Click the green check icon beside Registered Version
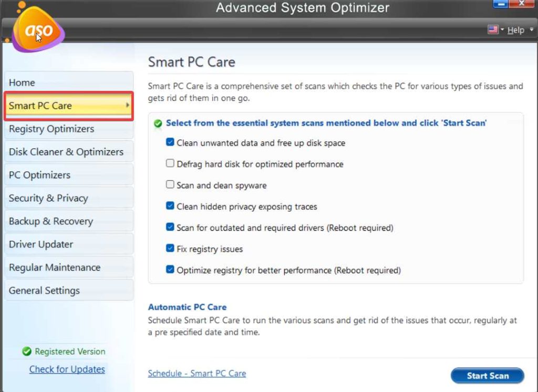Screen dimensions: 538x392 [x=26, y=351]
